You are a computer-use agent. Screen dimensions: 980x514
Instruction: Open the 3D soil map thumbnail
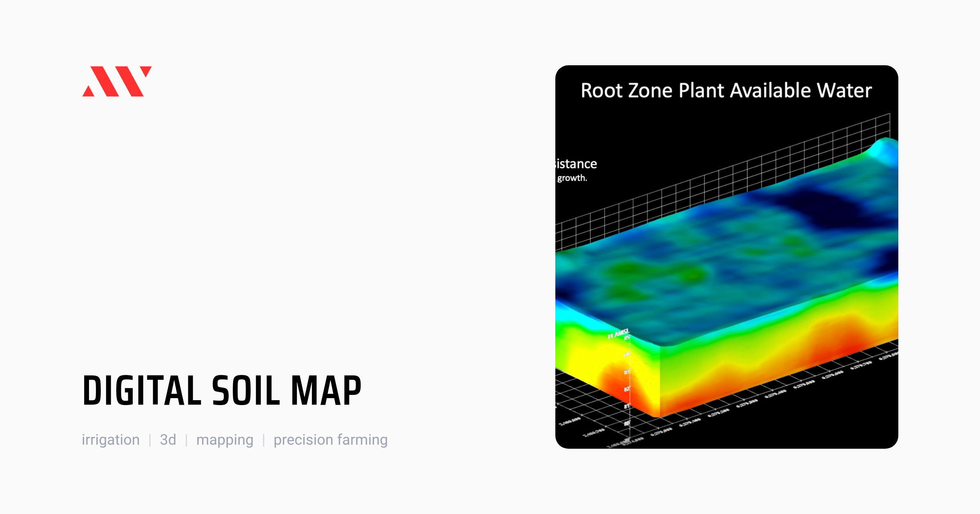coord(726,257)
